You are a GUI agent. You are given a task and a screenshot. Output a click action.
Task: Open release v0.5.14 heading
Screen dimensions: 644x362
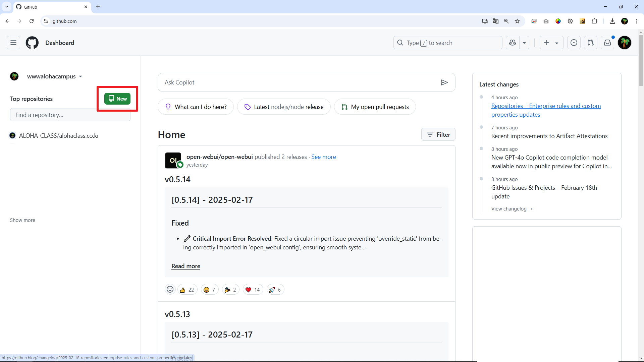[177, 180]
